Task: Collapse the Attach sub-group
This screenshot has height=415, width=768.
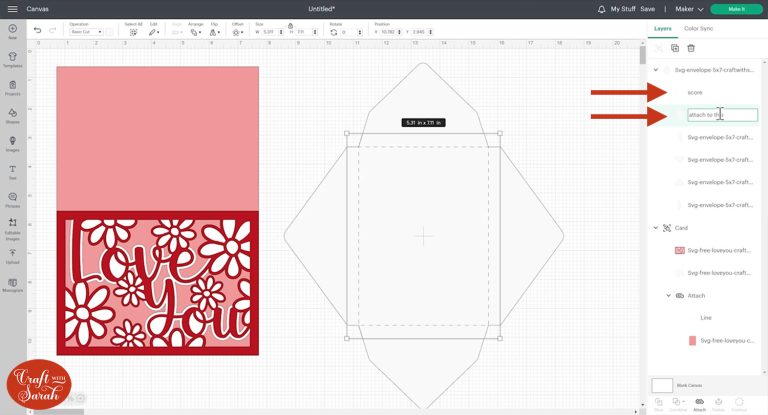Action: 668,296
